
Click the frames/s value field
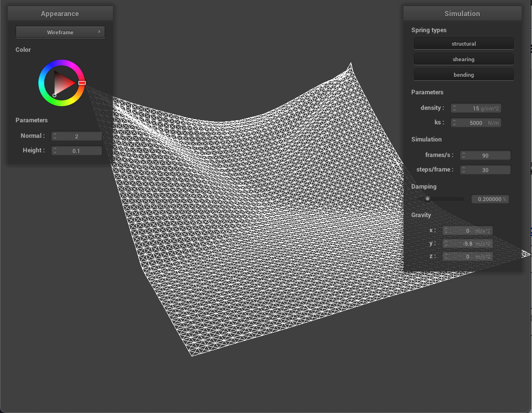[x=485, y=155]
